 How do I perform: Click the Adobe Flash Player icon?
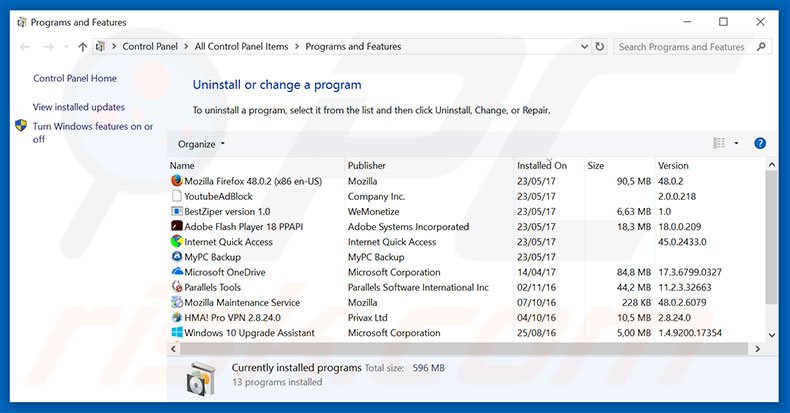pos(176,226)
